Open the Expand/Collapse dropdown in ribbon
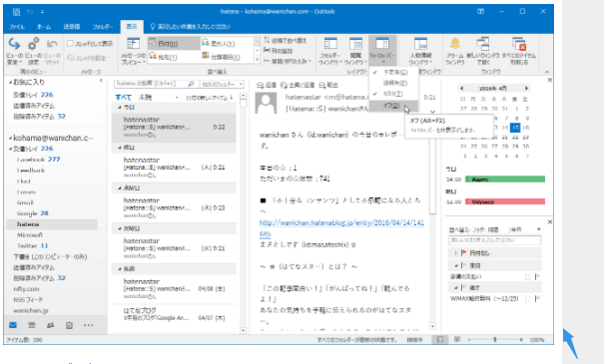604x364 pixels. 288,61
